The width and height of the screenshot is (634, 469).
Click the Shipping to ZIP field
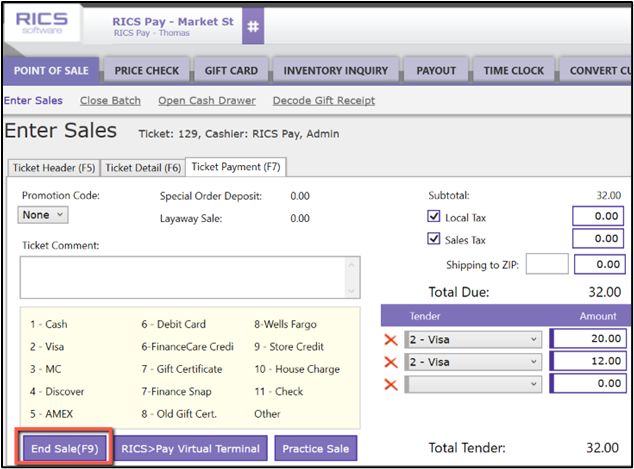click(x=547, y=264)
